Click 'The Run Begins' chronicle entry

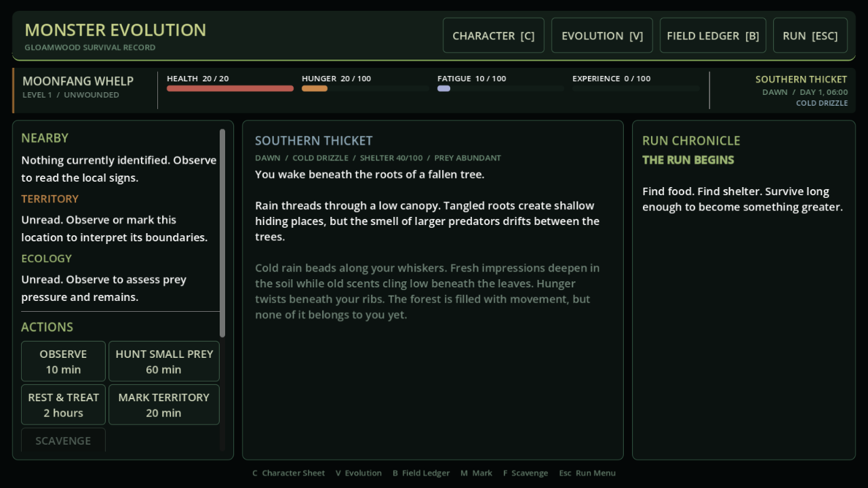(688, 160)
